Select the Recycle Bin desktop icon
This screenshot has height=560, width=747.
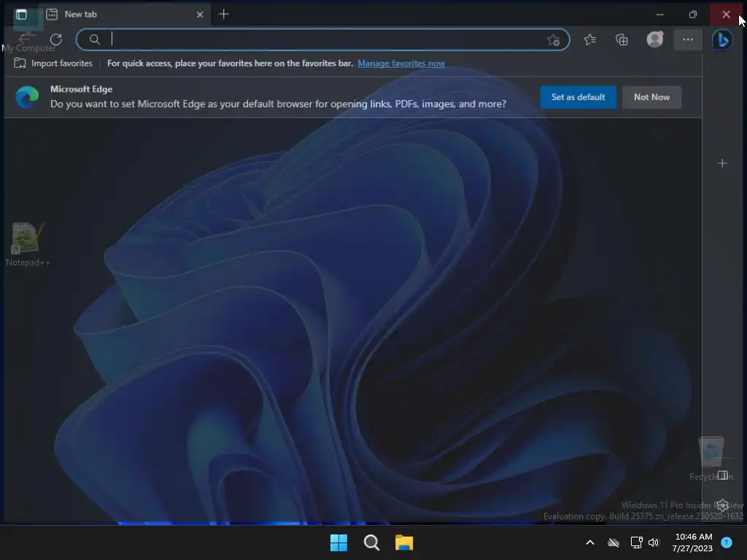[x=711, y=459]
